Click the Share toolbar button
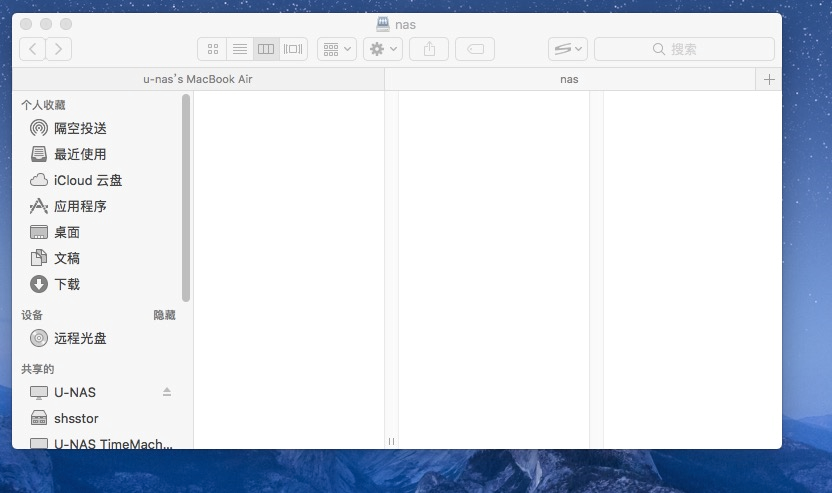 coord(429,49)
